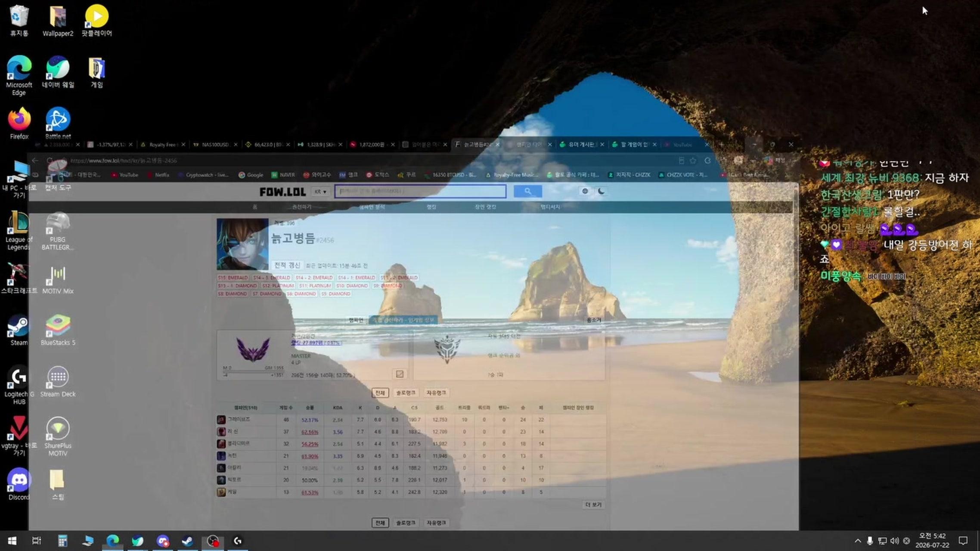This screenshot has width=980, height=551.
Task: Launch MOTIV Mix from the desktop
Action: click(58, 280)
